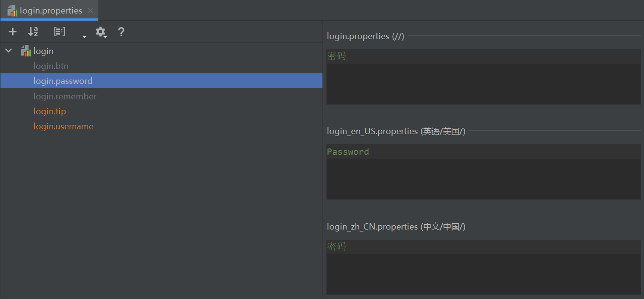The height and width of the screenshot is (299, 644).
Task: Open the gear settings menu
Action: tap(100, 32)
